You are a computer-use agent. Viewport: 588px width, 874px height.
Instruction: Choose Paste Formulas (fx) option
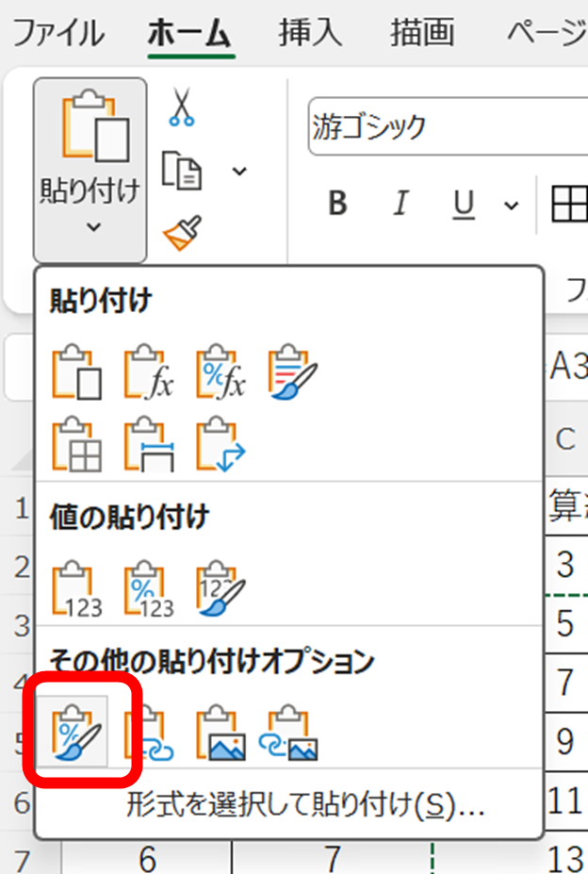tap(149, 371)
